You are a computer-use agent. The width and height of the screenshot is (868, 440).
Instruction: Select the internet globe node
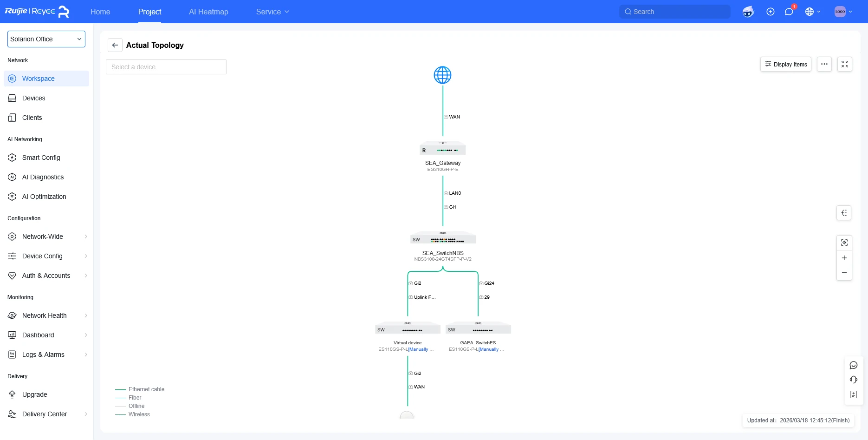point(442,75)
